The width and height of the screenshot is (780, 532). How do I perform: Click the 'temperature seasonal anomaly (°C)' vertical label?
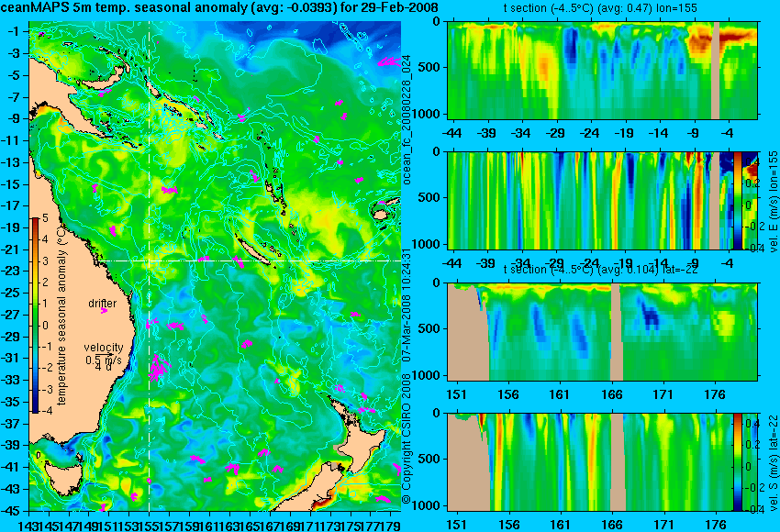pos(61,315)
